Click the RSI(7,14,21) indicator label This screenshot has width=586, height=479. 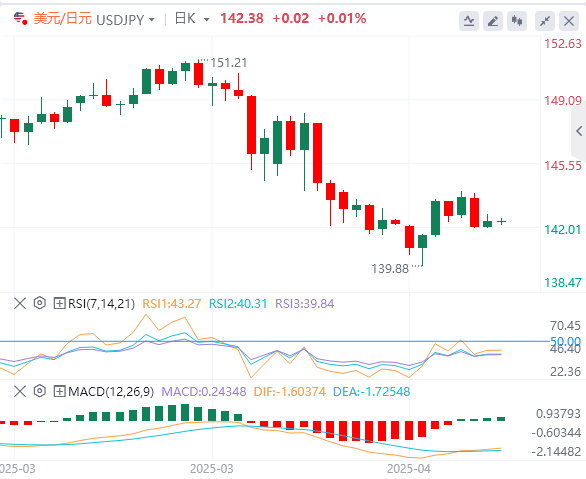[101, 303]
